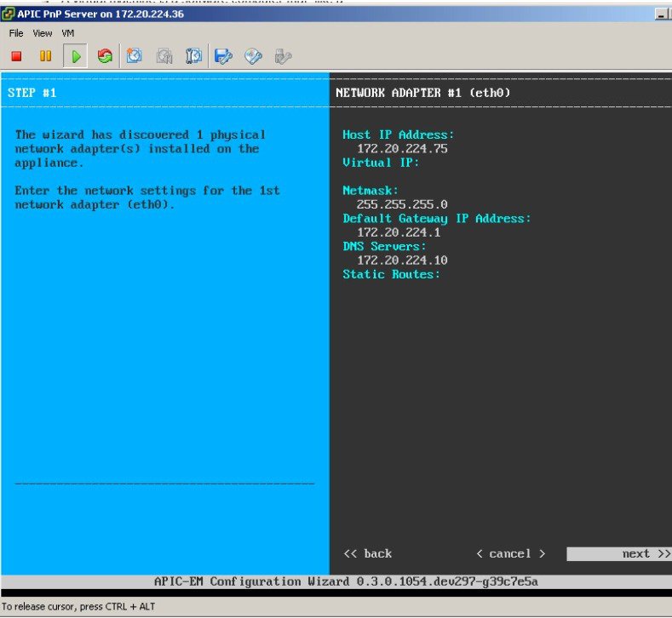
Task: Click the next >> wizard button
Action: [x=619, y=554]
